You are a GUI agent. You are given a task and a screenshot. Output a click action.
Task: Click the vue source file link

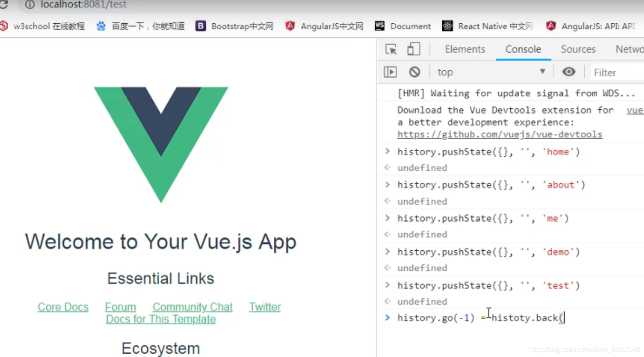pyautogui.click(x=635, y=110)
